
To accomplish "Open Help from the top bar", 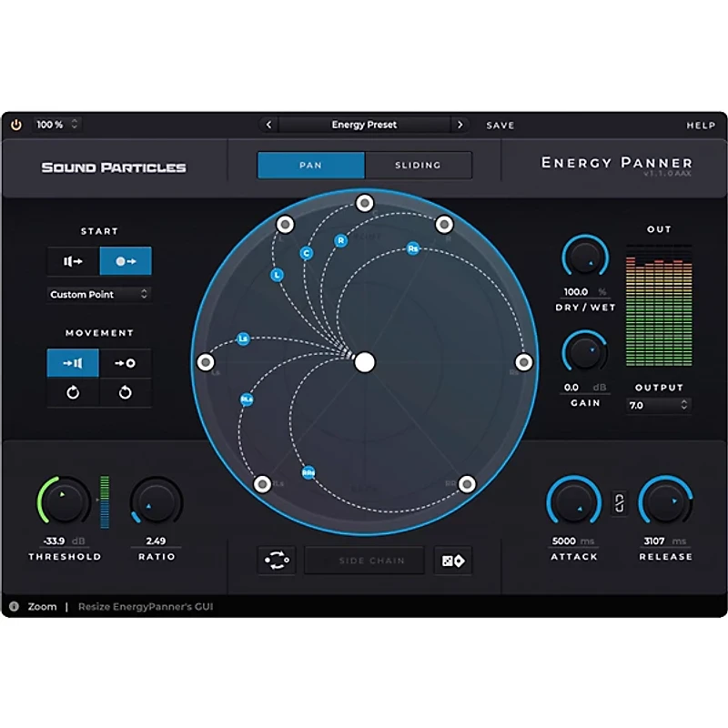I will (703, 125).
